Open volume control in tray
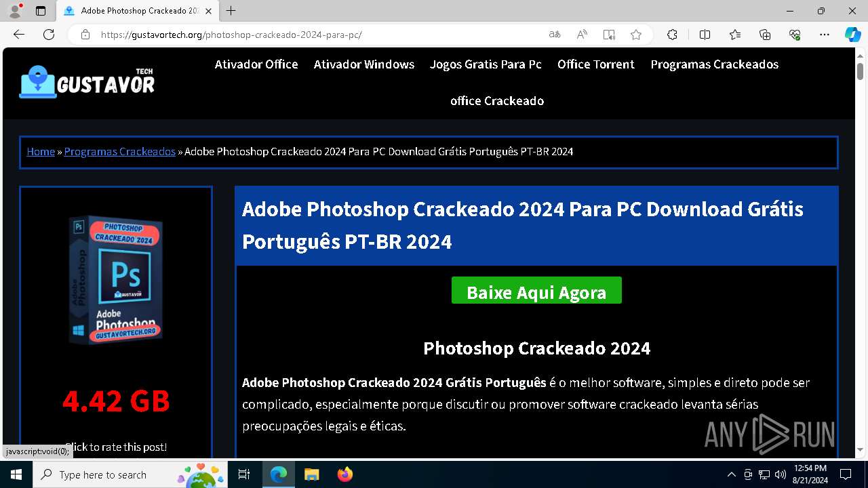868x488 pixels. (781, 474)
